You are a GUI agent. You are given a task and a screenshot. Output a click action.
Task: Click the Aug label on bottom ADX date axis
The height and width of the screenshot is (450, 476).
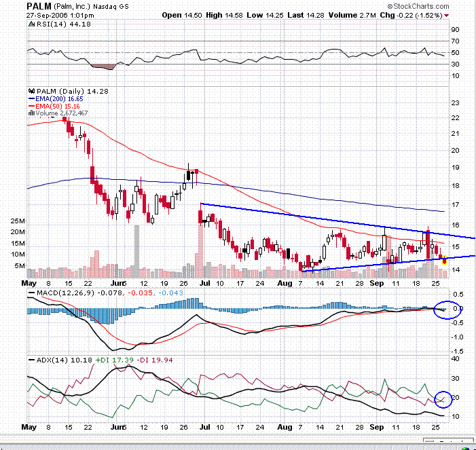tap(285, 427)
